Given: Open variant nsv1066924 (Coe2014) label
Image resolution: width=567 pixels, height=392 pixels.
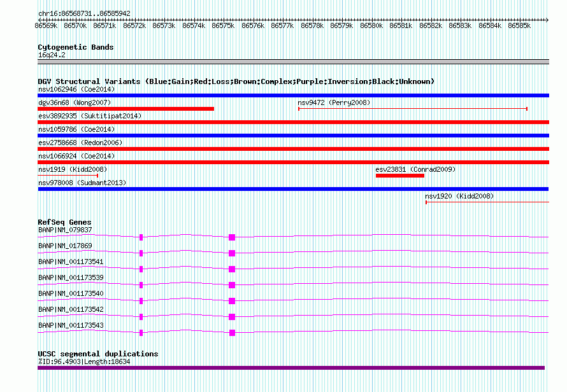Looking at the screenshot, I should tap(76, 156).
